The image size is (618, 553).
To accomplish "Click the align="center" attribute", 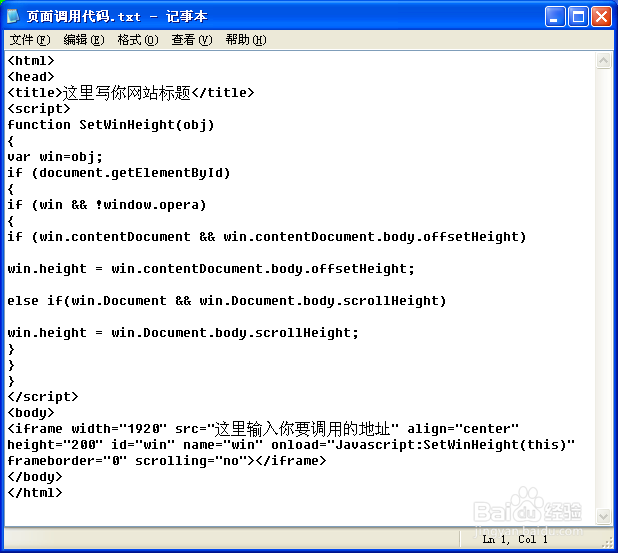I will (463, 428).
